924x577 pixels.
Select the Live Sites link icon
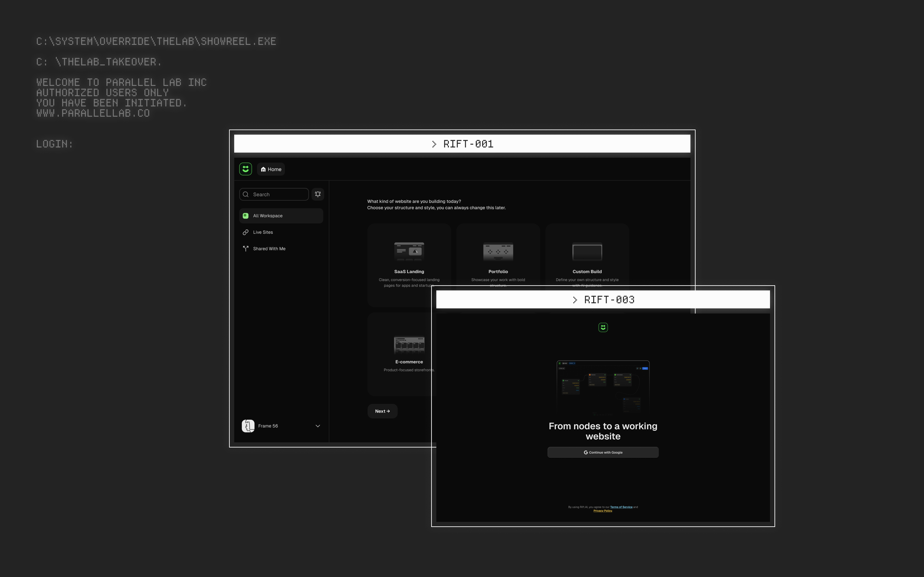[246, 232]
